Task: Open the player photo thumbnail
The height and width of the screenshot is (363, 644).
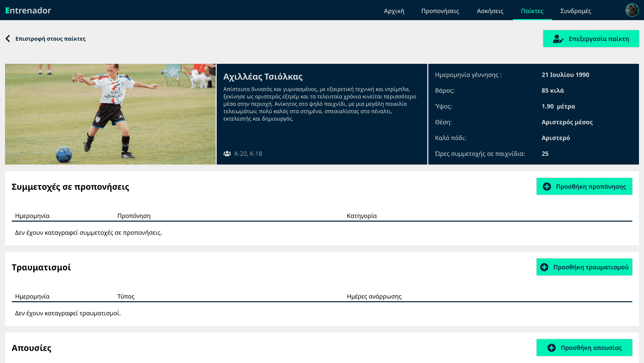Action: [x=110, y=114]
